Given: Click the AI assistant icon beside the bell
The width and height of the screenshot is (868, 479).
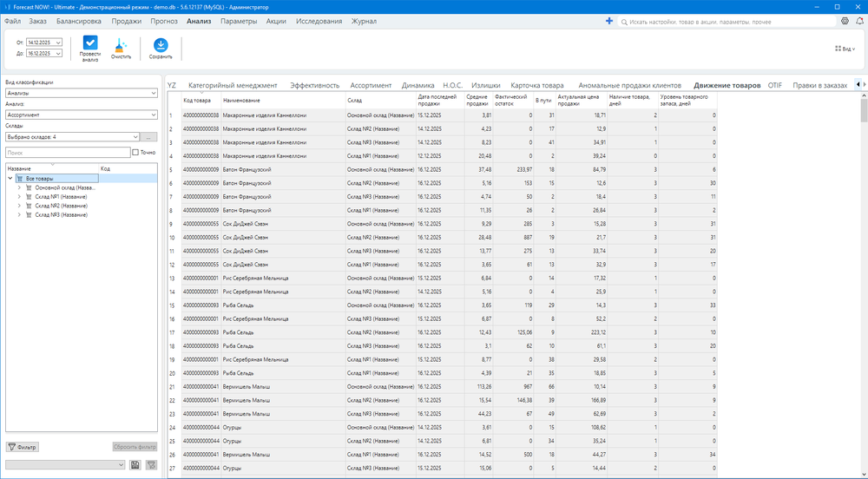Looking at the screenshot, I should tap(845, 20).
